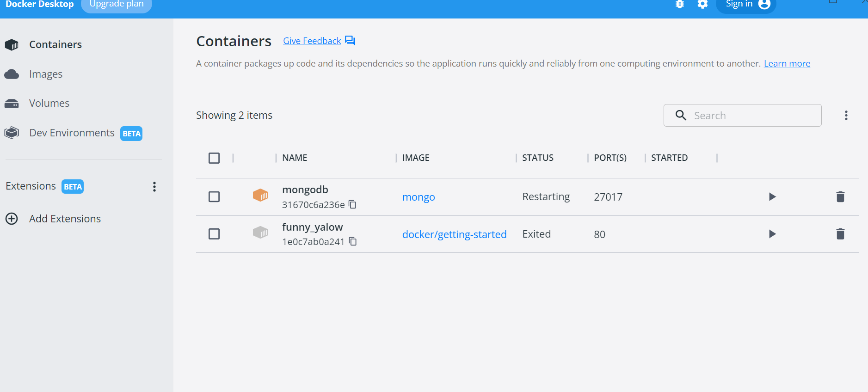868x392 pixels.
Task: Open the Extensions options menu
Action: [x=154, y=187]
